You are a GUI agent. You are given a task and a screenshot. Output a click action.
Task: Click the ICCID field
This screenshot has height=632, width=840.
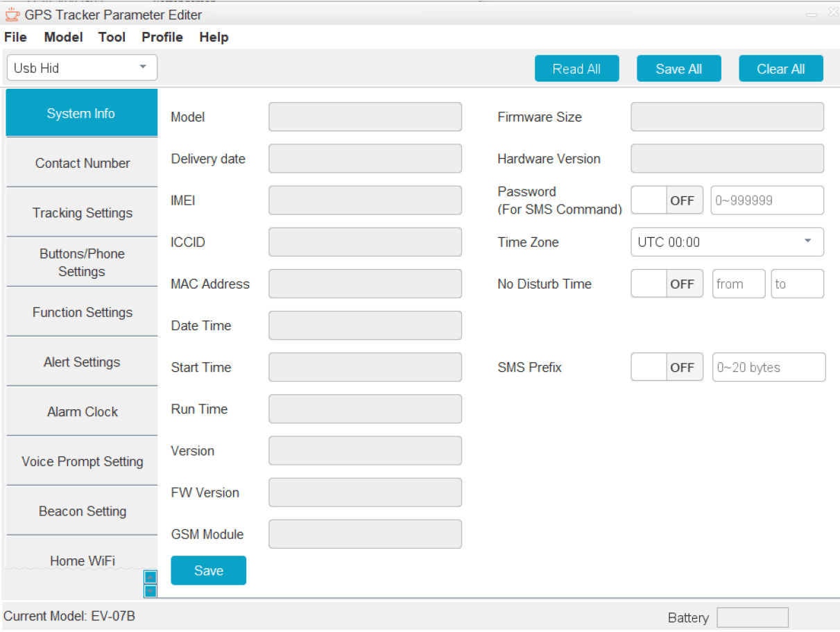(365, 241)
